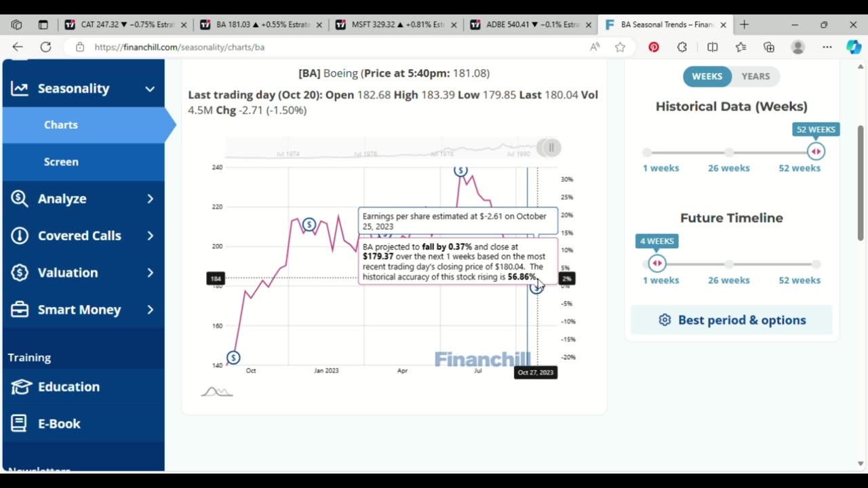Close the MSFT 329.32 tab
This screenshot has height=488, width=868.
454,24
